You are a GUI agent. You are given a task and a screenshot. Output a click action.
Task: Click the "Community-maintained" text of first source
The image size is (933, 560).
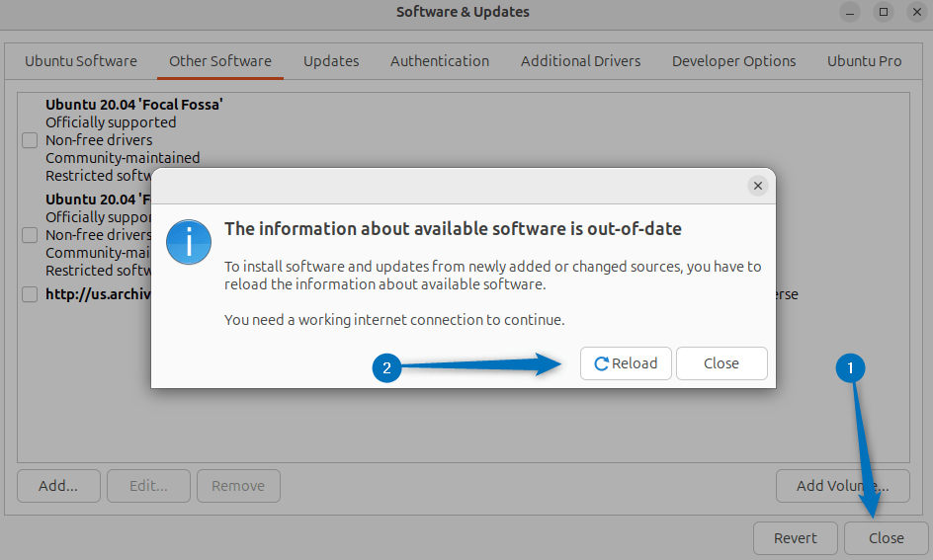coord(123,158)
